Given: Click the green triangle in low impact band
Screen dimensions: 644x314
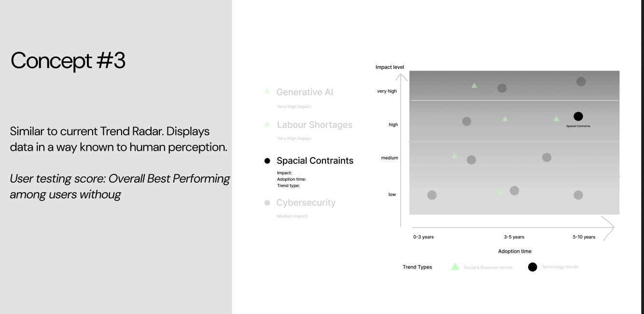Looking at the screenshot, I should pos(501,192).
